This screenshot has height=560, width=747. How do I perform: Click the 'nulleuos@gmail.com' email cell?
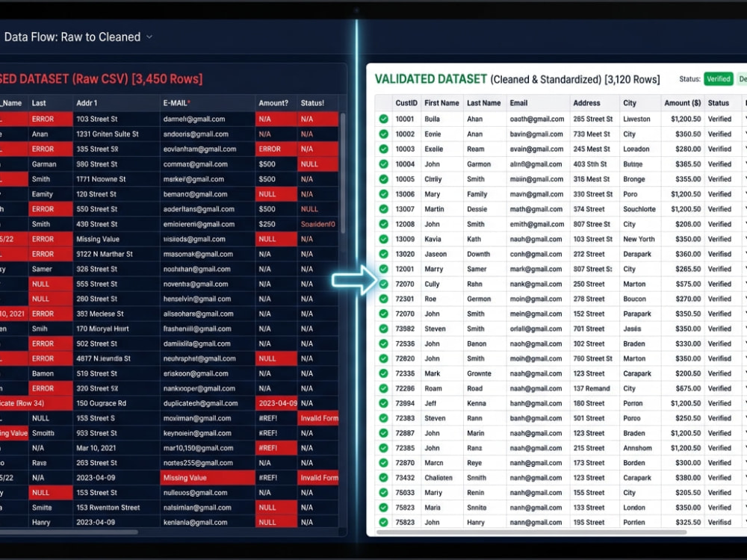point(208,493)
